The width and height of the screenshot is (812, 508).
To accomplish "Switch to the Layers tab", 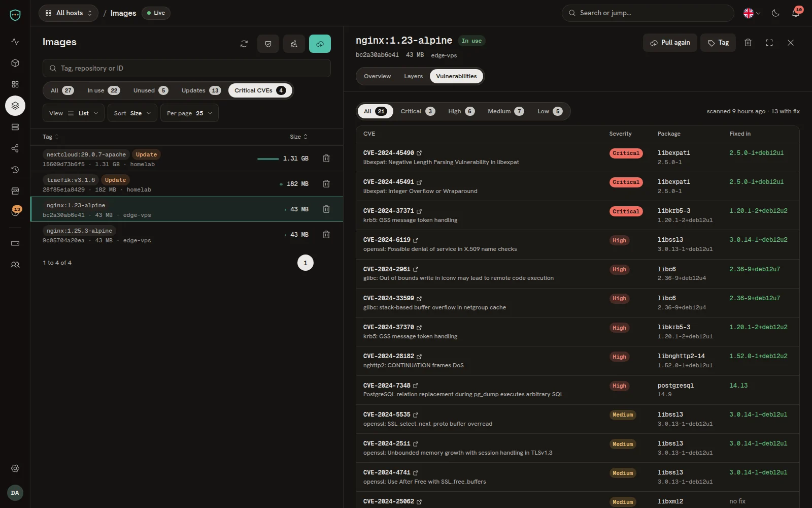I will (x=413, y=76).
